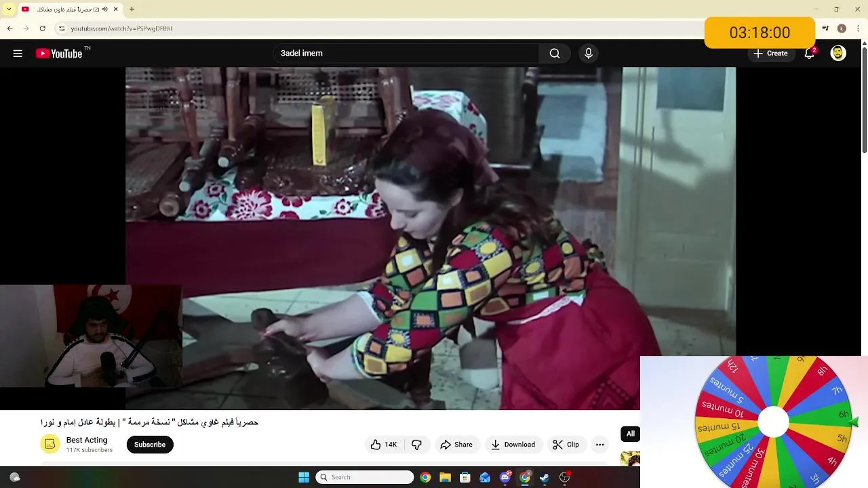Click the Arabic video title text
Screen dimensions: 868x488
pos(149,422)
